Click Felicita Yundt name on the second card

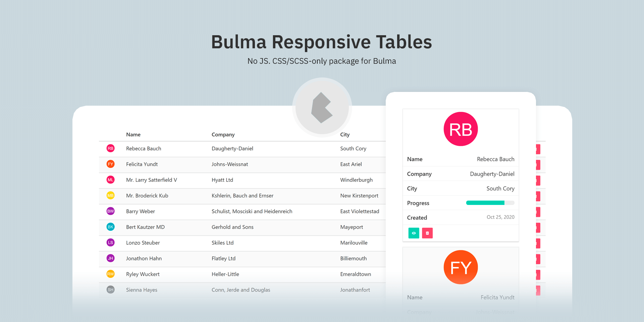(x=497, y=298)
